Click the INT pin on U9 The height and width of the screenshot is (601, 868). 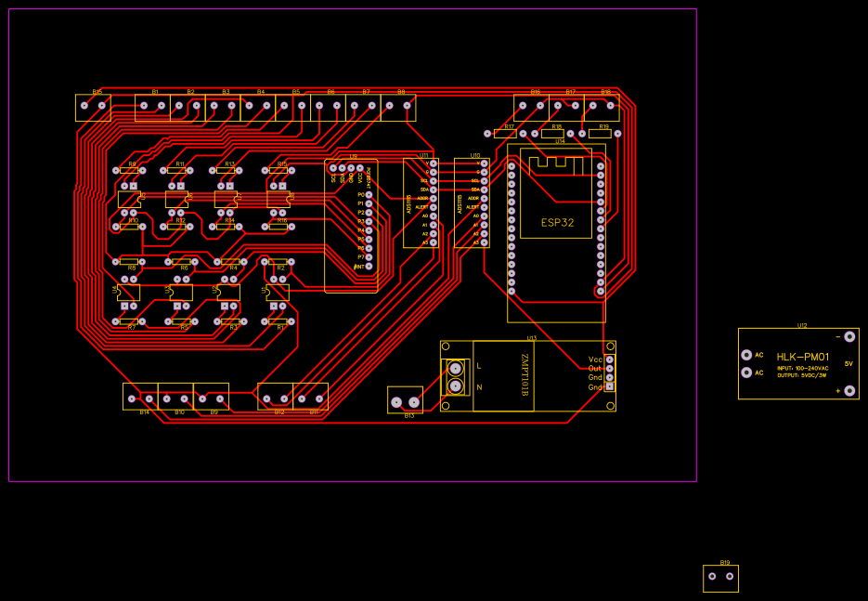369,266
